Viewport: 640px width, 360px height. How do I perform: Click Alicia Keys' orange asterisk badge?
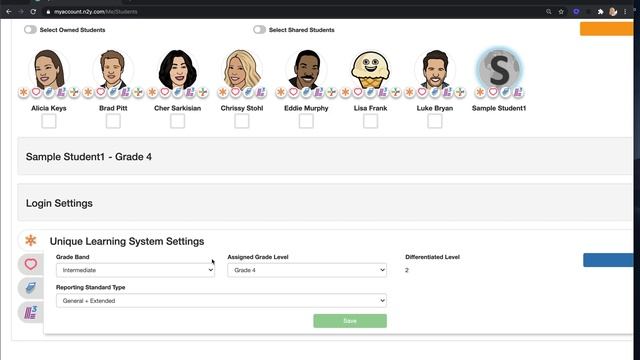[x=24, y=92]
